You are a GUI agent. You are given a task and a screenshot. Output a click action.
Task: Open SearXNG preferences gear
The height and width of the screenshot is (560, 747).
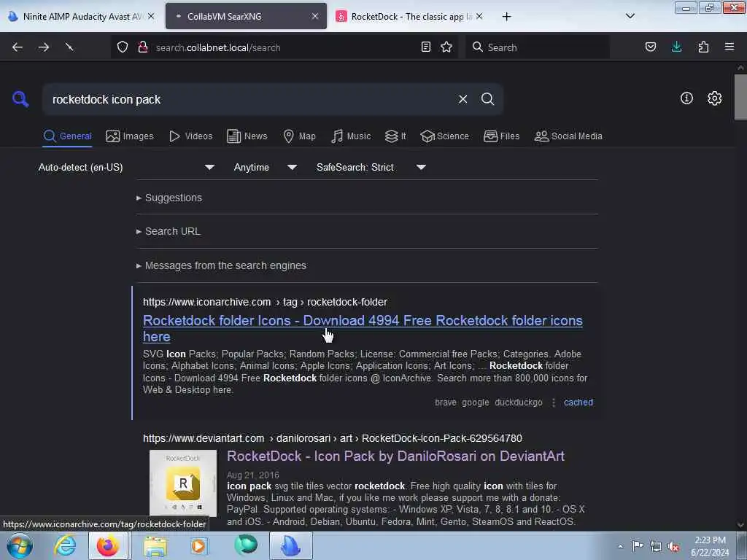(x=715, y=98)
